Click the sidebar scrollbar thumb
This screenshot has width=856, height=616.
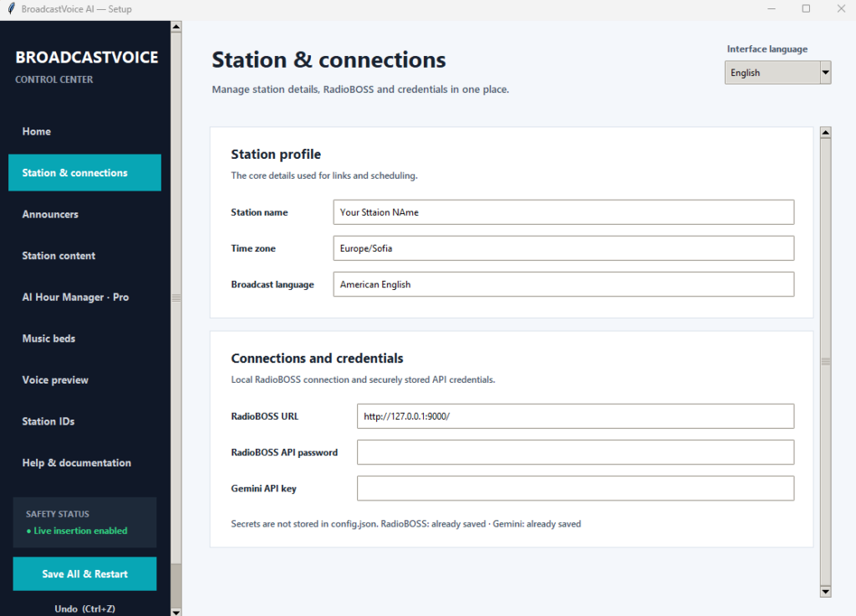176,298
